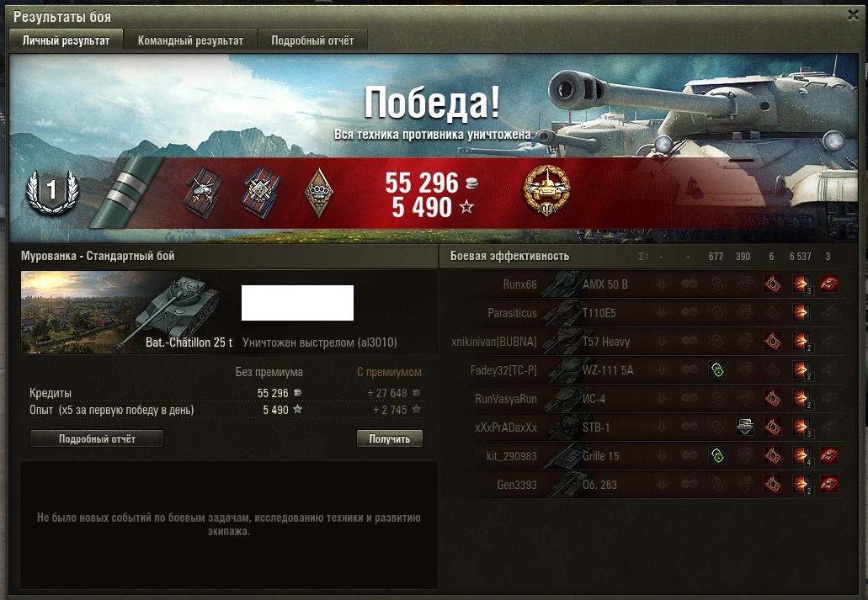
Task: Select the kit_290983 Grille 15 row
Action: [x=647, y=455]
